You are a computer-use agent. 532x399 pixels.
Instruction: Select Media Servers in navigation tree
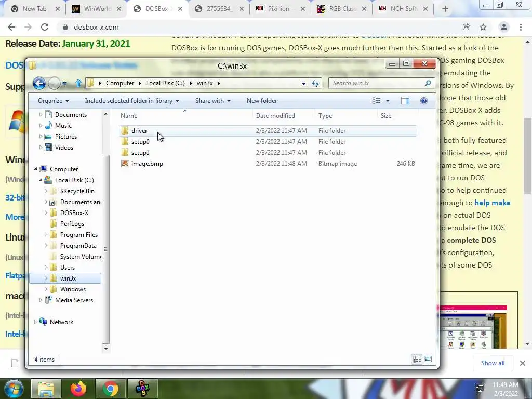point(74,300)
